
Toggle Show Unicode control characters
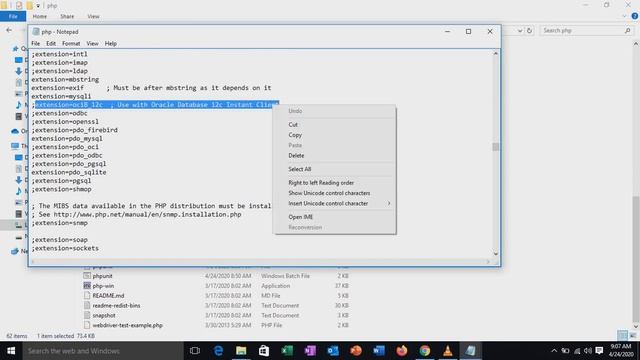click(335, 193)
